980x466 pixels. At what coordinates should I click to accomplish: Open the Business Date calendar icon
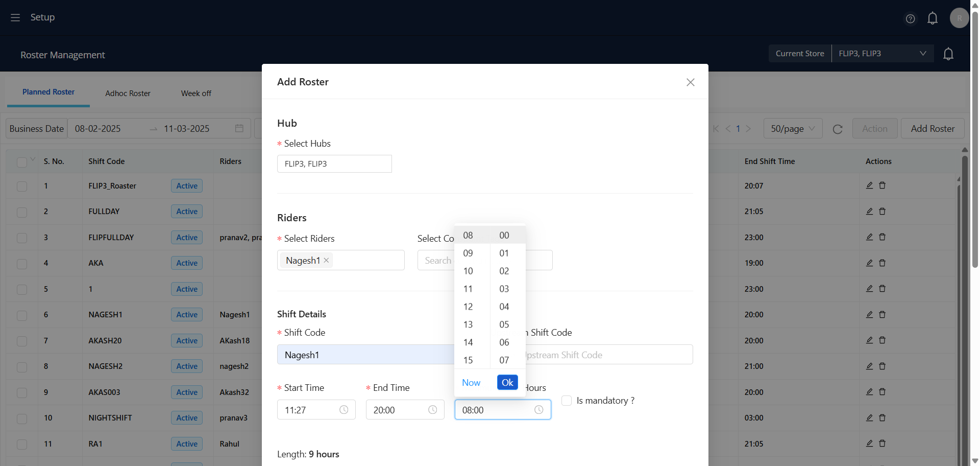(239, 128)
